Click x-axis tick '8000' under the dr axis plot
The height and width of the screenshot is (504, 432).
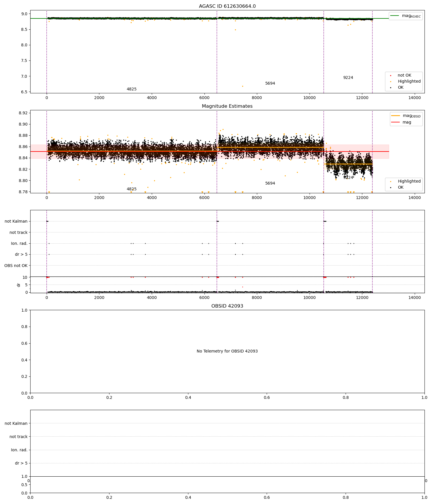point(257,298)
